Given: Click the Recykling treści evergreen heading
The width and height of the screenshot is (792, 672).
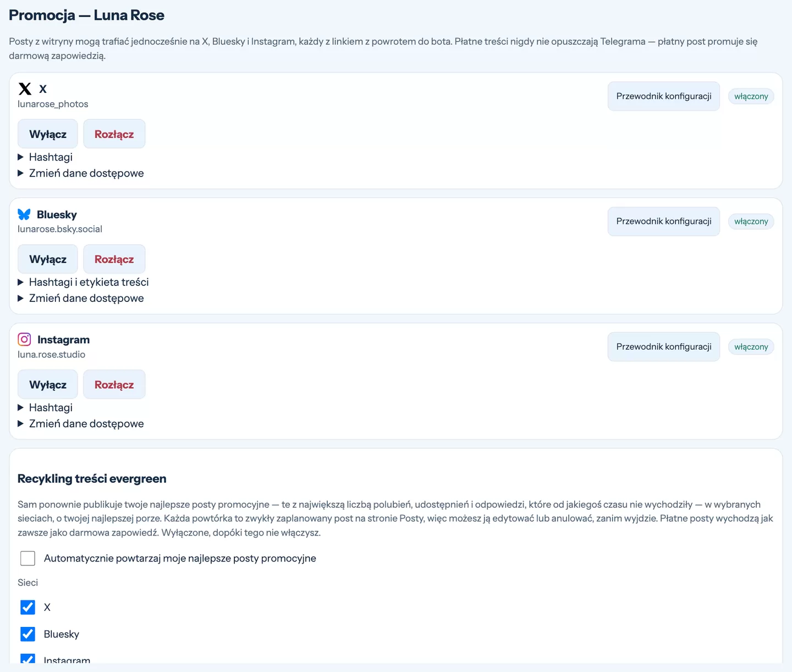Looking at the screenshot, I should pos(92,478).
